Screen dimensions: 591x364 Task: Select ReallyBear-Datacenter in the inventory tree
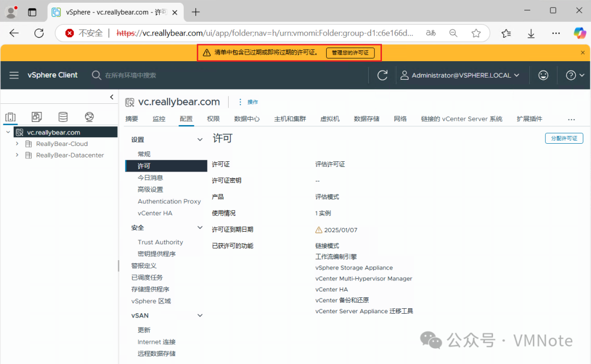coord(69,155)
